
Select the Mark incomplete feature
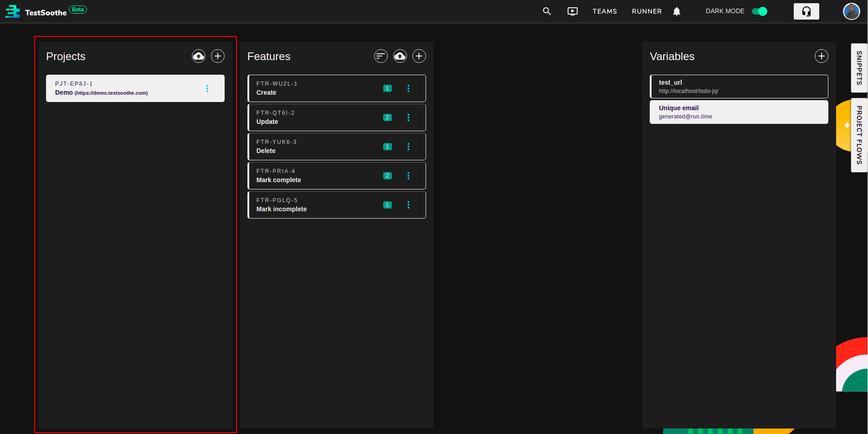tap(337, 205)
